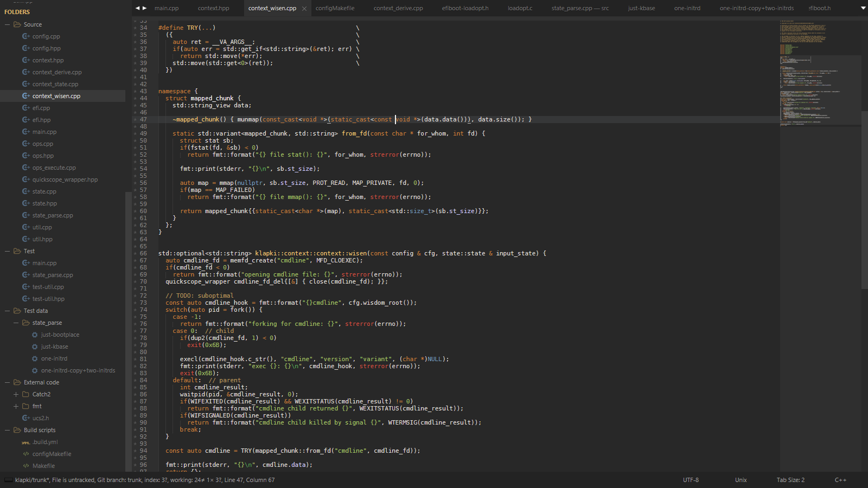Switch to the efiboot-loadopt.h tab
This screenshot has height=488, width=868.
[465, 8]
